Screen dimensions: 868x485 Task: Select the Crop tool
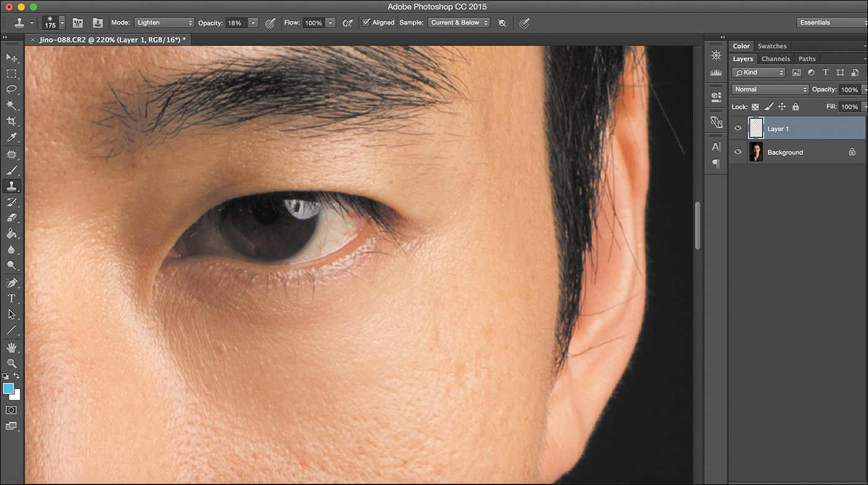[x=11, y=121]
